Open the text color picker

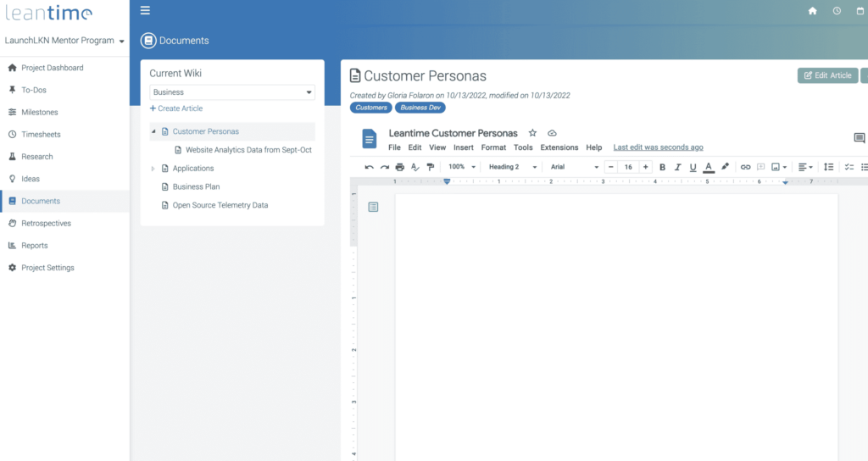click(x=709, y=167)
